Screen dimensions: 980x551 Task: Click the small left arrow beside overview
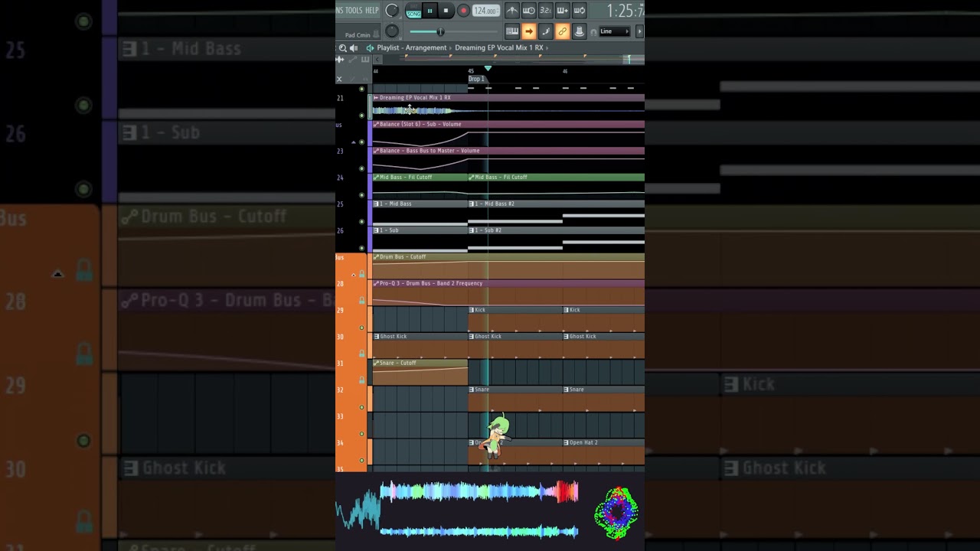click(x=377, y=60)
